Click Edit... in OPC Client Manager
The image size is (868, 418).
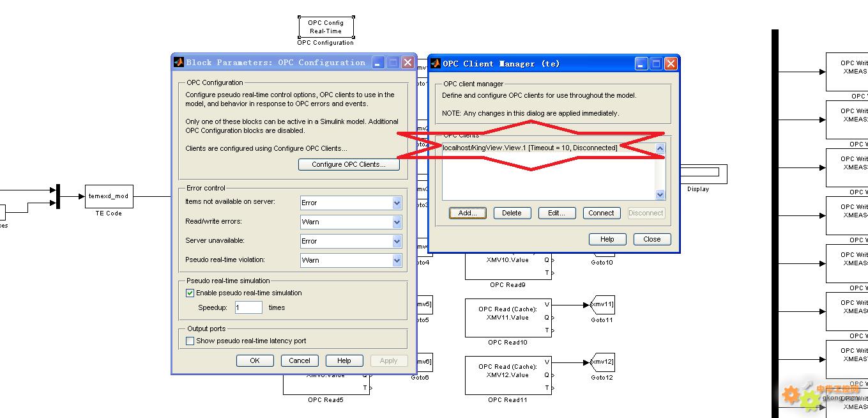click(x=557, y=213)
